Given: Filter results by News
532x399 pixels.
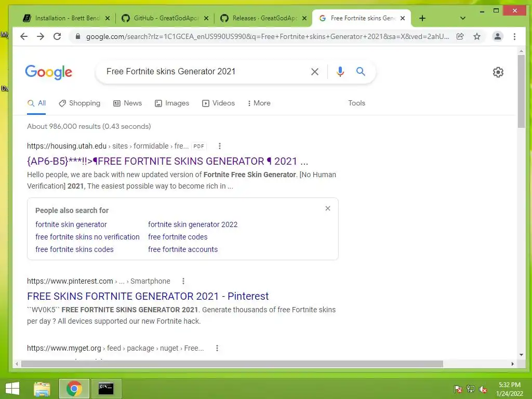Looking at the screenshot, I should 127,103.
